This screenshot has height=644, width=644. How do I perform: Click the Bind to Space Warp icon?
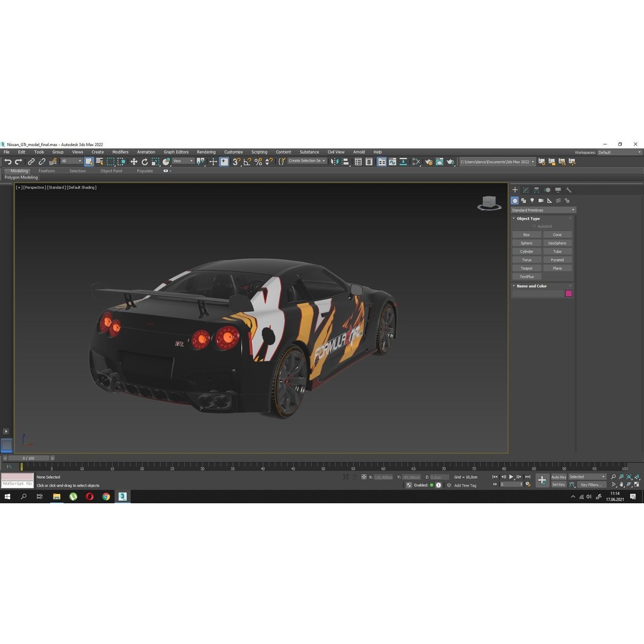pos(52,162)
